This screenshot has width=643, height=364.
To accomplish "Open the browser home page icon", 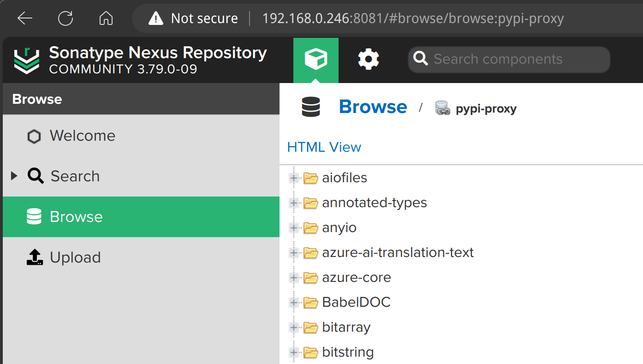I will point(106,18).
